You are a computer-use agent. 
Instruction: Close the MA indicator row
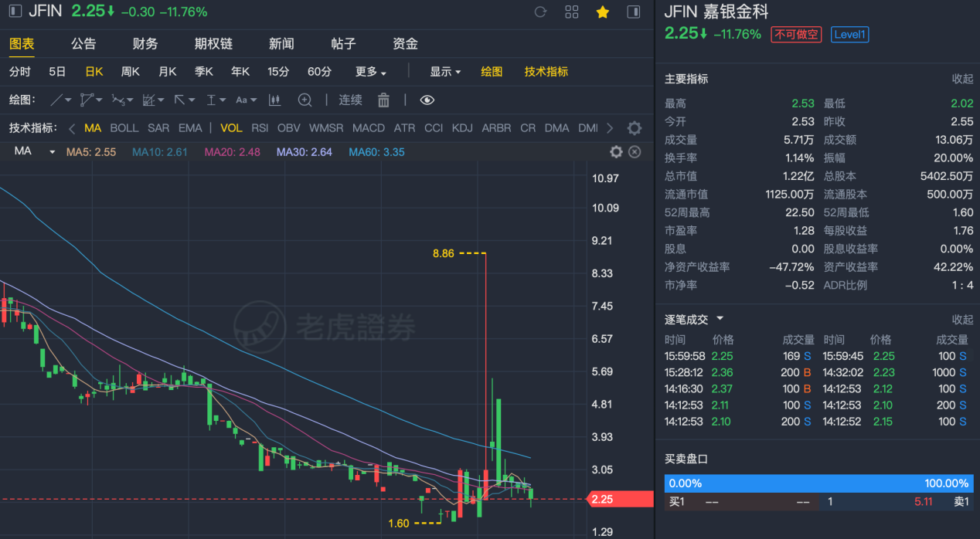635,152
